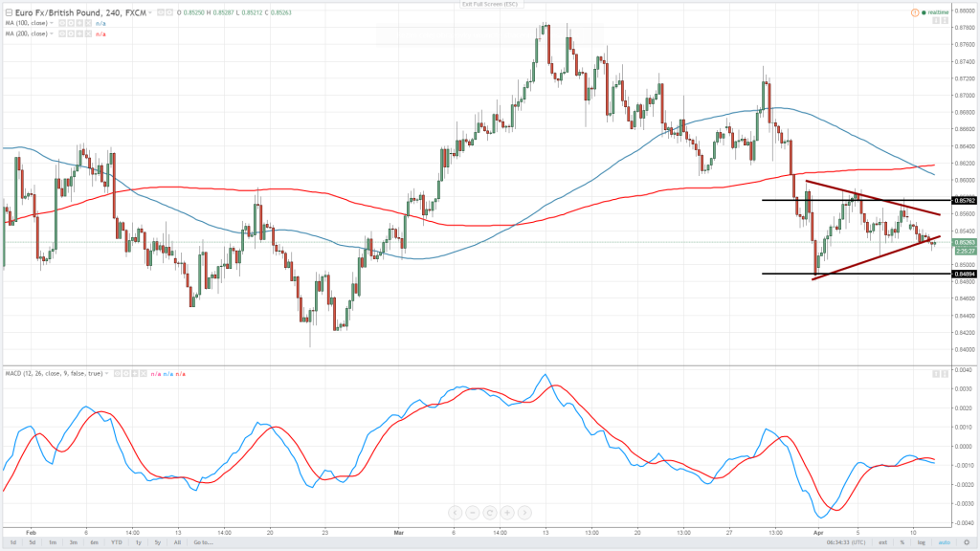Click the plus-shaped icon in the MA (200, close) row
980x551 pixels.
(x=79, y=33)
